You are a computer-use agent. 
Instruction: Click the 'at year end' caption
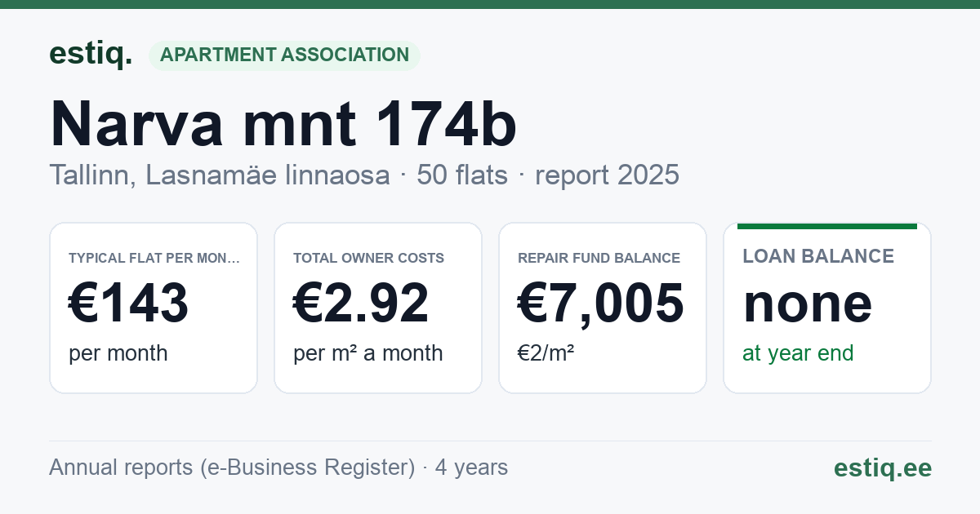pyautogui.click(x=798, y=353)
